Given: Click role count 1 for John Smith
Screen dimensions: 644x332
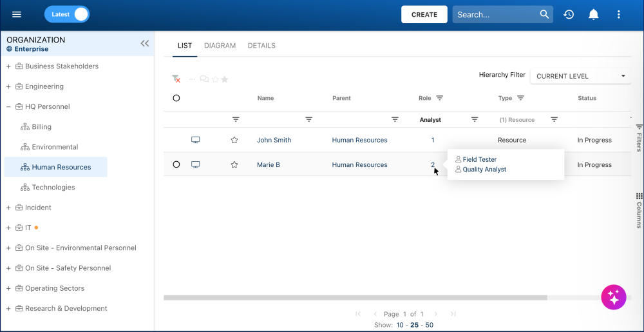Looking at the screenshot, I should tap(433, 140).
